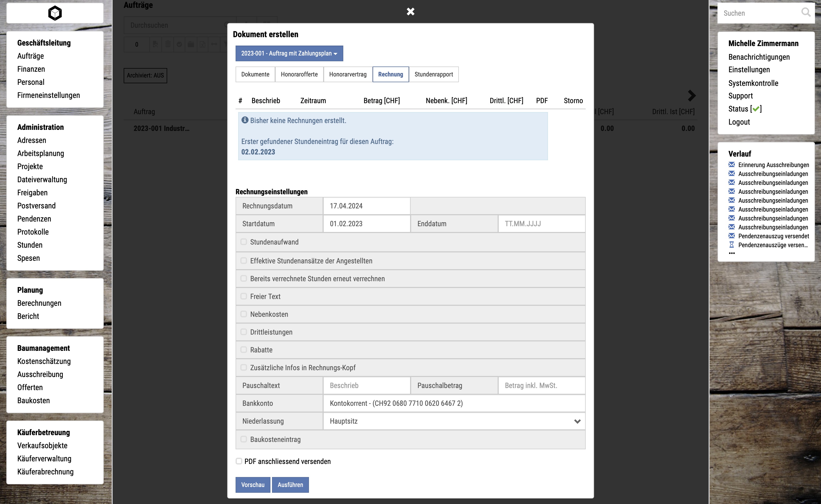Click the right chevron arrow above the table
Image resolution: width=821 pixels, height=504 pixels.
tap(692, 96)
